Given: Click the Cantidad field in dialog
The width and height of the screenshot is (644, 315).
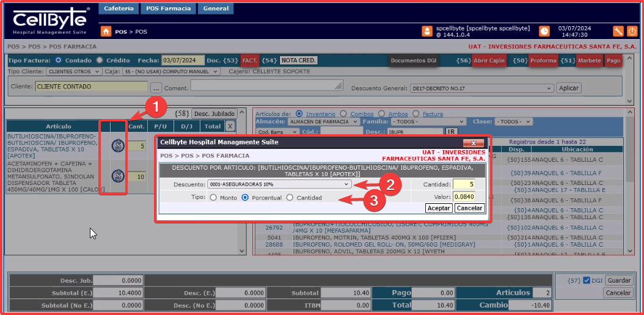Looking at the screenshot, I should pos(464,184).
